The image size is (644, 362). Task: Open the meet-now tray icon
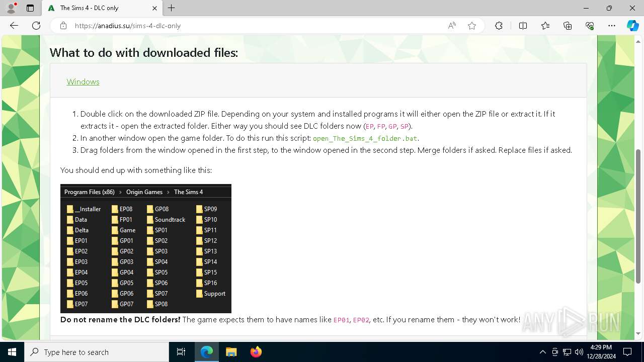(x=555, y=352)
